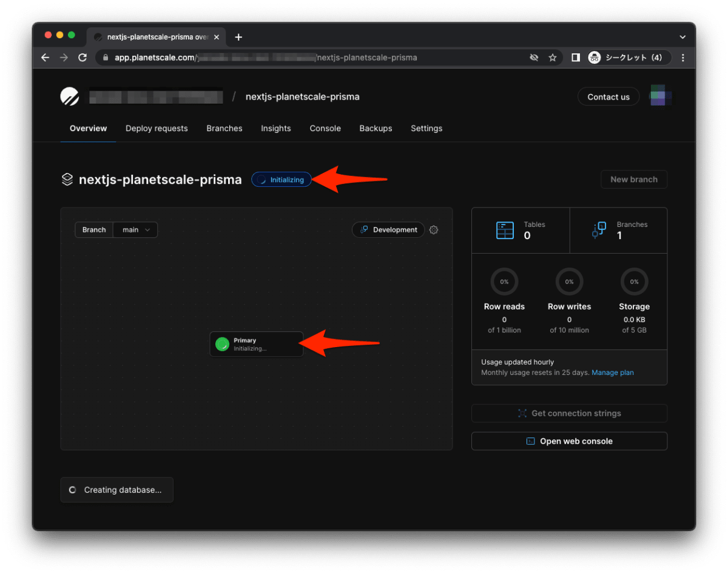This screenshot has height=574, width=728.
Task: Open the Console tab
Action: (325, 128)
